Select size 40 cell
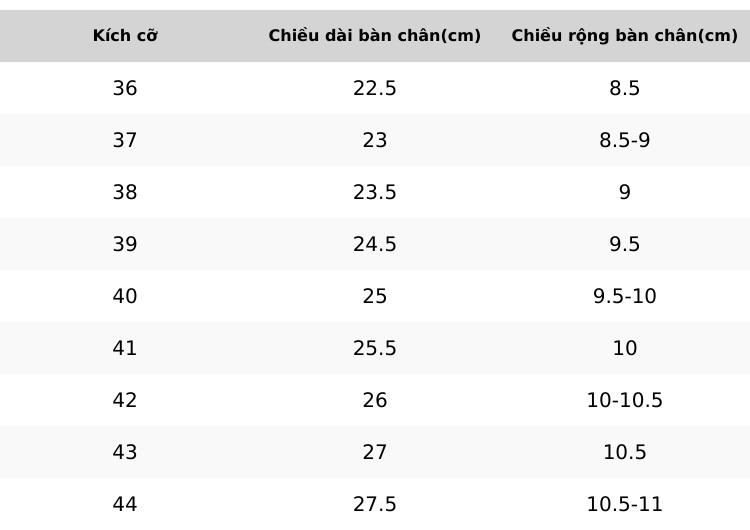Screen dimensions: 750x530 [125, 296]
